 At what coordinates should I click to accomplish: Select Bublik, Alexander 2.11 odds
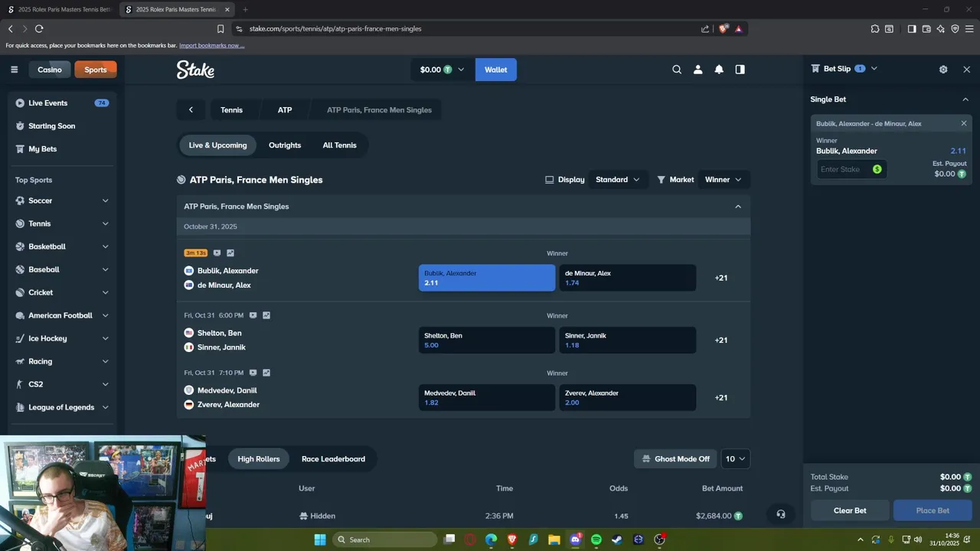pyautogui.click(x=487, y=278)
